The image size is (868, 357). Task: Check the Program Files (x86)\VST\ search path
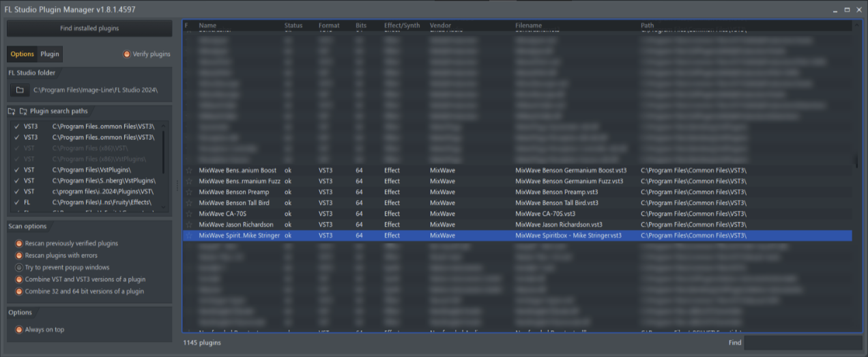(x=16, y=148)
